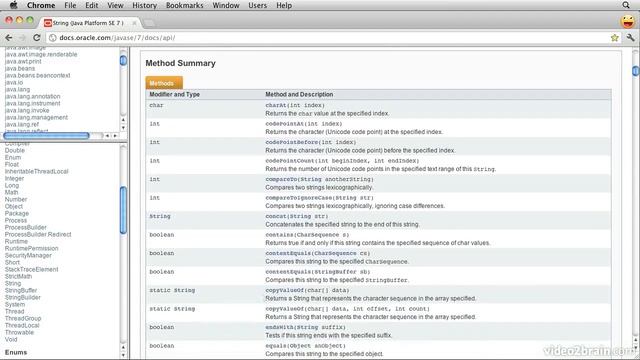
Task: Select java.beans package link
Action: tap(20, 68)
